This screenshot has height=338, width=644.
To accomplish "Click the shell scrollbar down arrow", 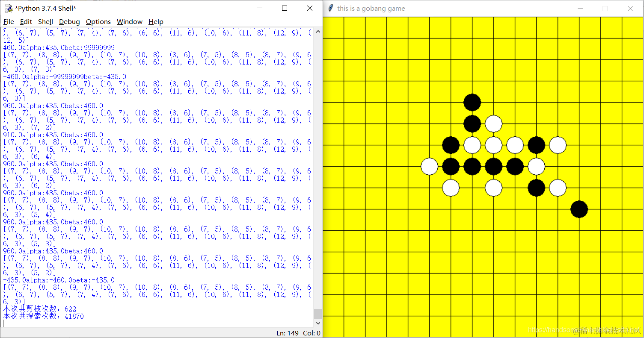I will [x=318, y=323].
